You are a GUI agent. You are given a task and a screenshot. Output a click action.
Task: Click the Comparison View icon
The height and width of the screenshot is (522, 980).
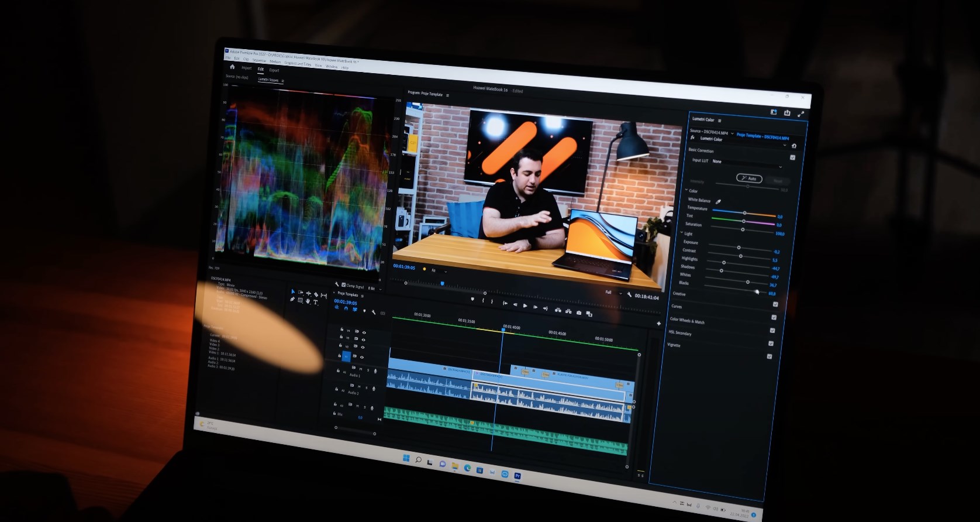pyautogui.click(x=589, y=314)
